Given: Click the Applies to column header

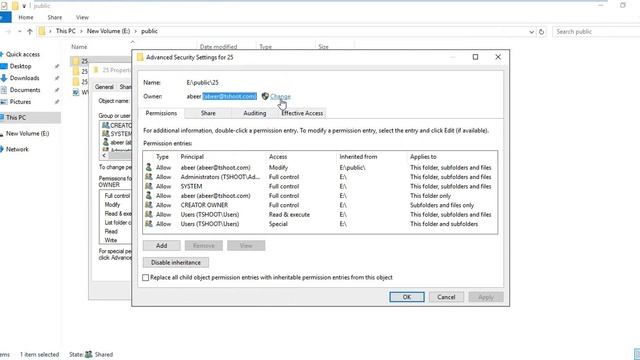Looking at the screenshot, I should pyautogui.click(x=423, y=157).
